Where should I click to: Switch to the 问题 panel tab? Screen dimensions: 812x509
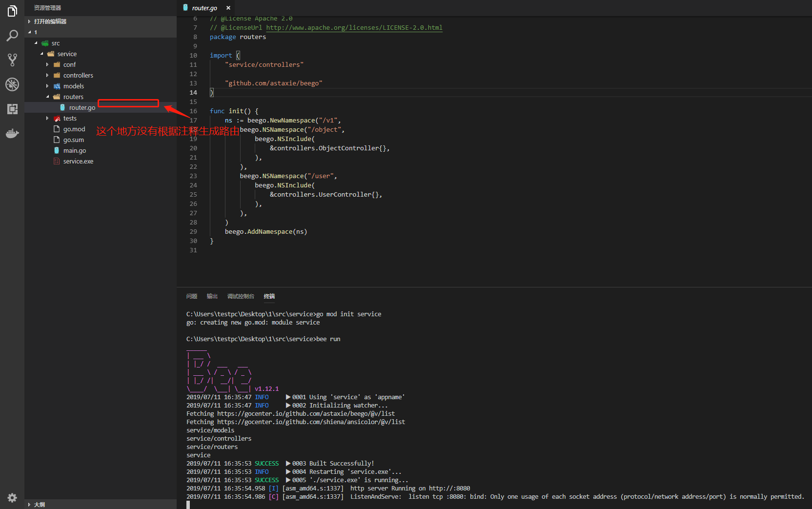click(191, 296)
